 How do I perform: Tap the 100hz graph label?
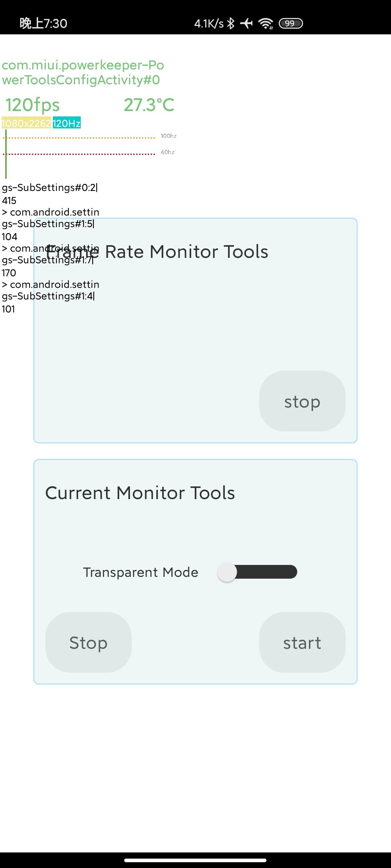click(169, 136)
